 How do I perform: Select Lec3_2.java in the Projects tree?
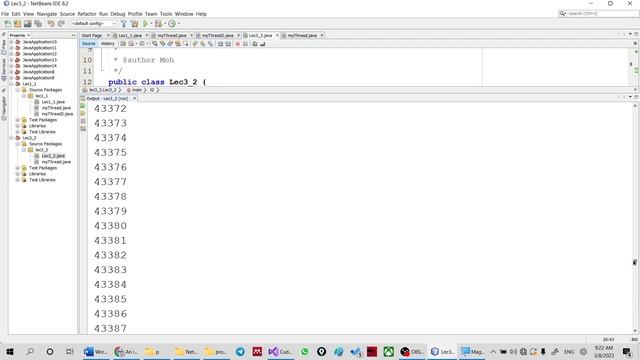pos(53,156)
